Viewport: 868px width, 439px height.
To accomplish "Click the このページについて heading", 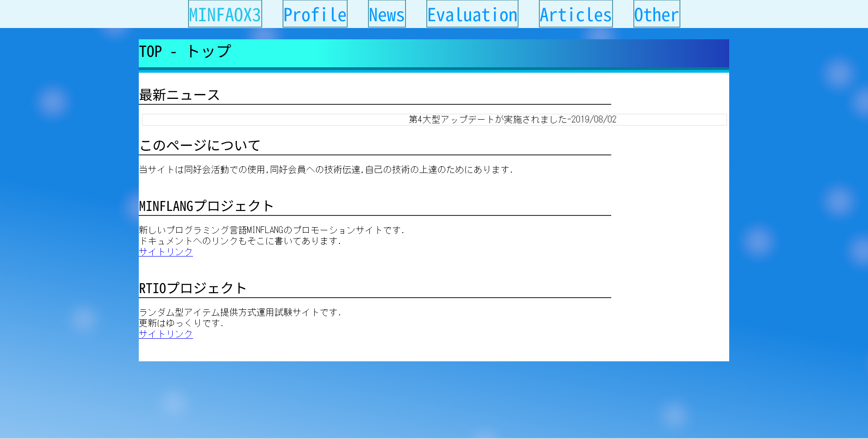I will (x=199, y=145).
